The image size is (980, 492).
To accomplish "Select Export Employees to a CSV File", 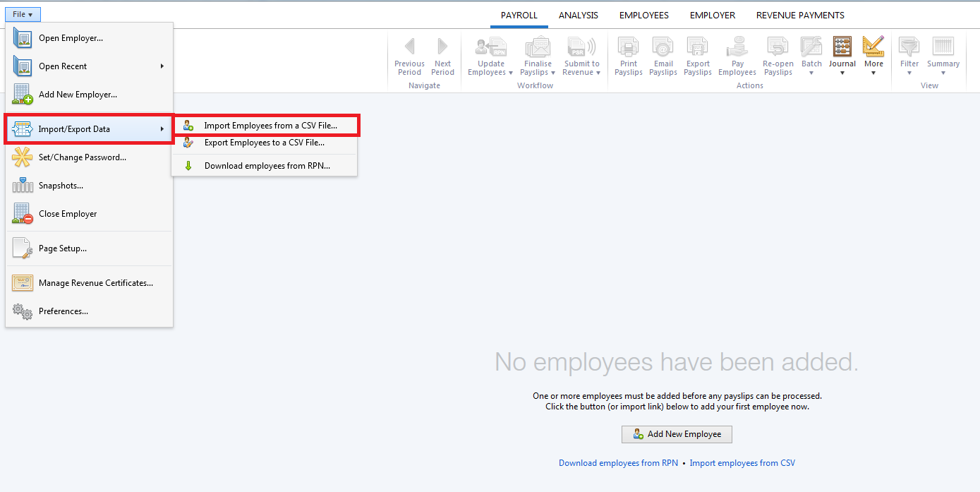I will [x=265, y=143].
